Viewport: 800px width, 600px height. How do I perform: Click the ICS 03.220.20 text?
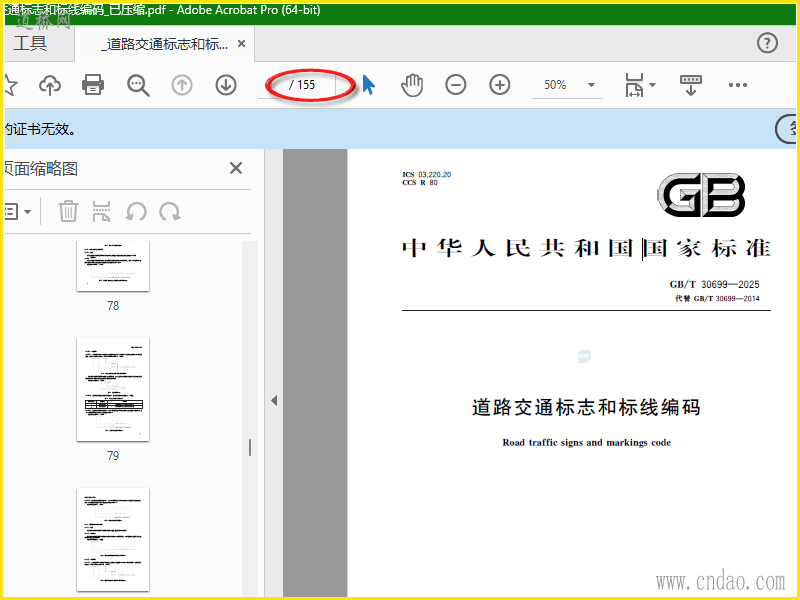[427, 174]
